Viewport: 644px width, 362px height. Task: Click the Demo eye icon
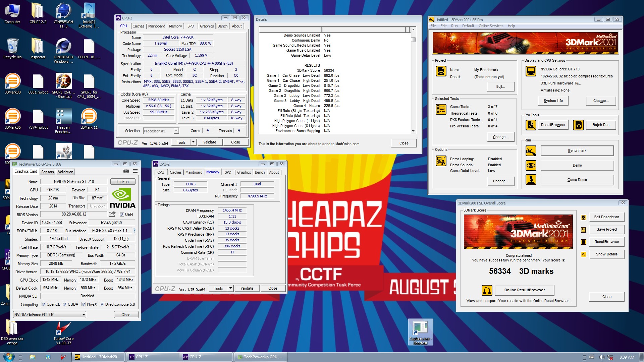tap(531, 165)
